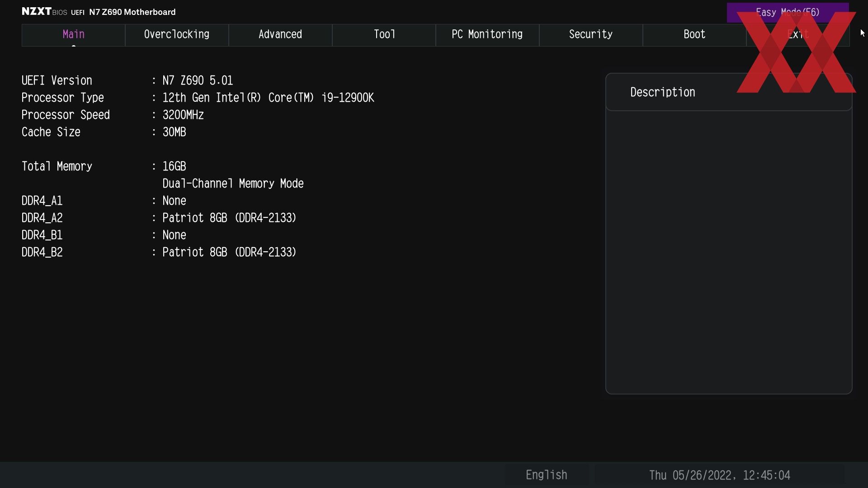Click the Total Memory 16GB value
Screen dimensions: 868x488
[174, 166]
